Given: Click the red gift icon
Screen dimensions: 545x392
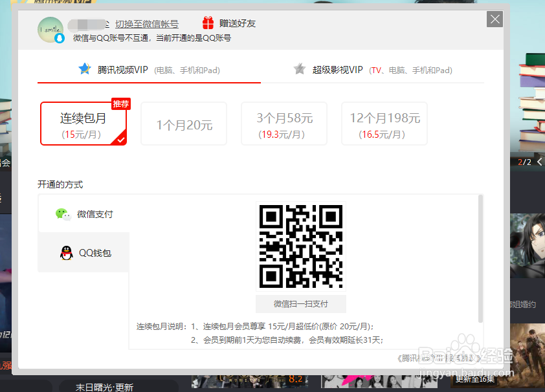Looking at the screenshot, I should (208, 23).
